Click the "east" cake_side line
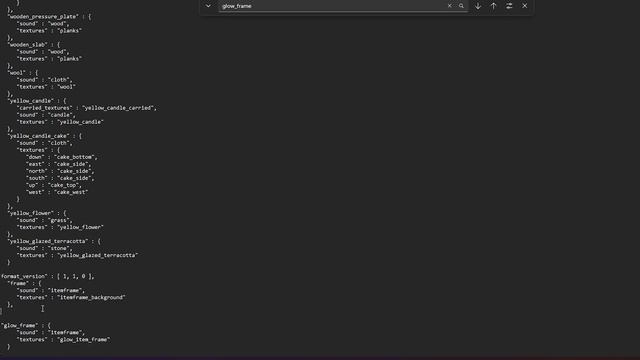 click(x=58, y=164)
